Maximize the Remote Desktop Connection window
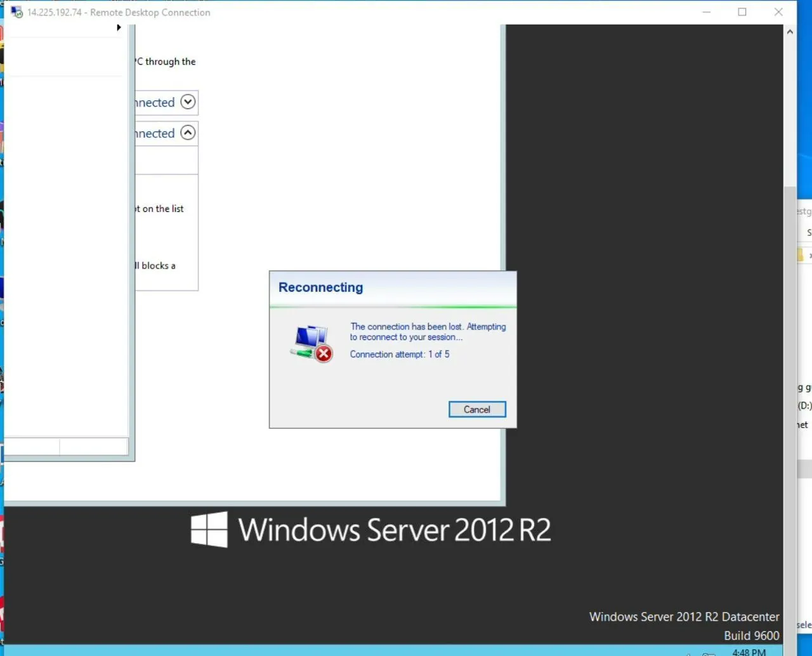This screenshot has width=812, height=656. tap(742, 12)
